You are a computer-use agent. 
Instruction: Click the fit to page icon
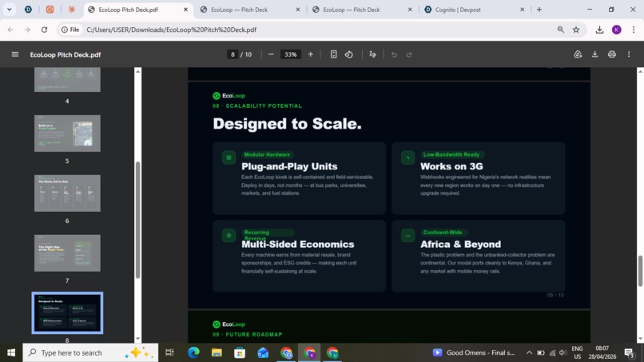click(333, 54)
